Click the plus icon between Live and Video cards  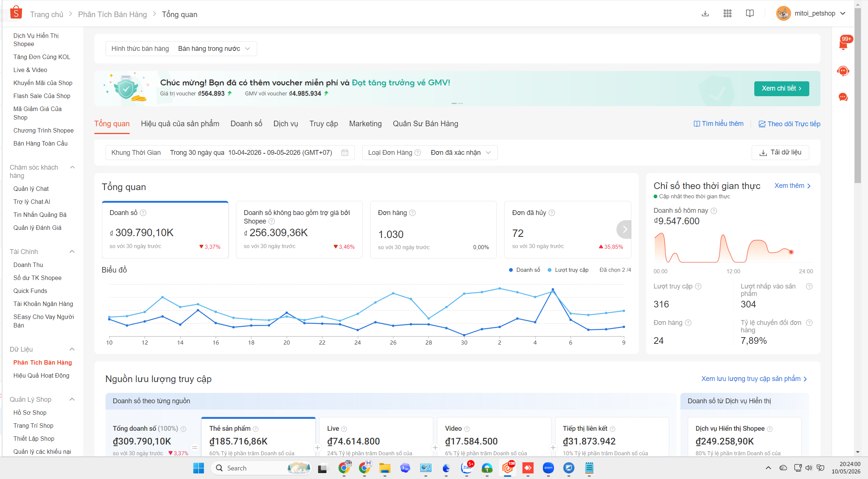pos(435,448)
